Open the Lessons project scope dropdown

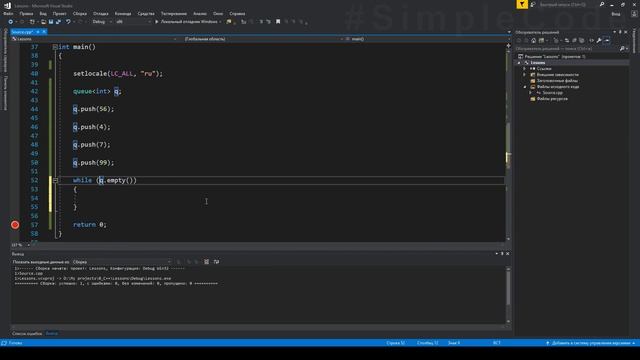[x=94, y=39]
